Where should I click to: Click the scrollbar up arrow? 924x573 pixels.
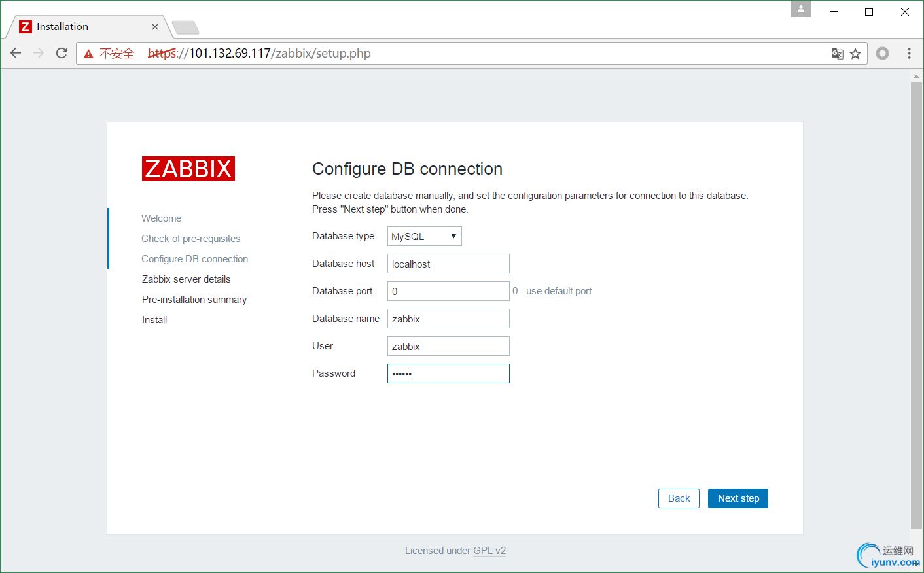916,76
